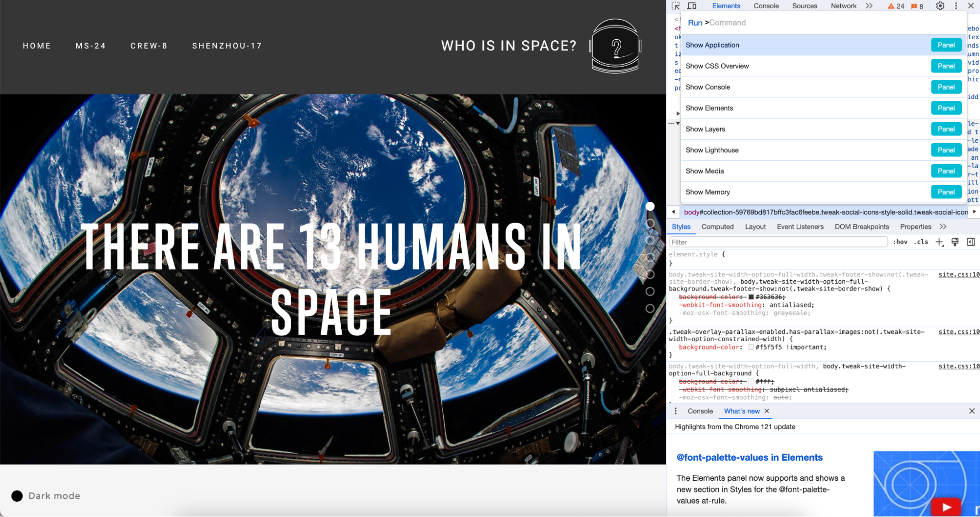The height and width of the screenshot is (517, 980).
Task: Expand more Styles sidebar tabs chevron
Action: point(943,226)
